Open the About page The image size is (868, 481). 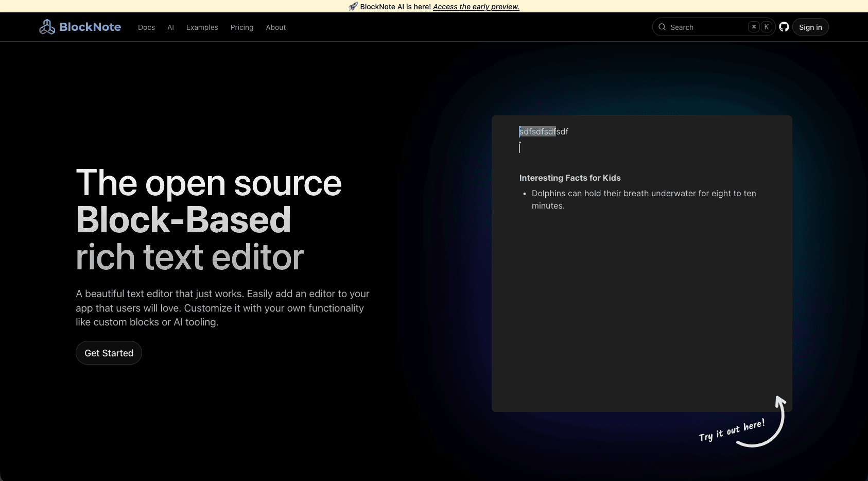click(275, 27)
